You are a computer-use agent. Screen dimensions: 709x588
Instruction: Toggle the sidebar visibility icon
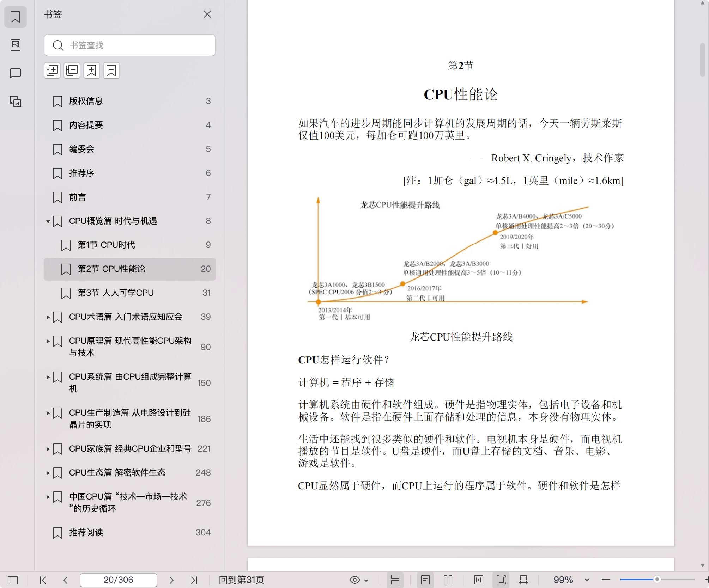[x=13, y=580]
